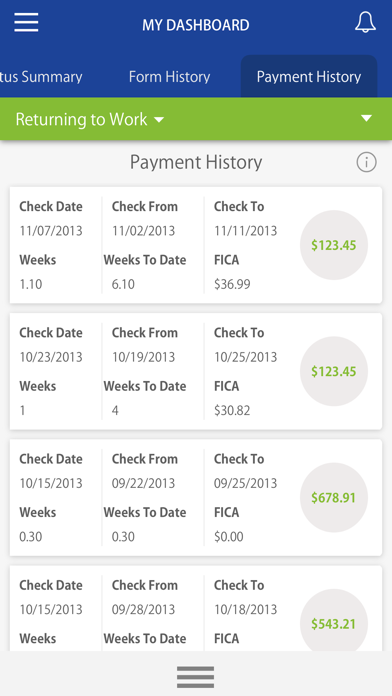Expand the green bar's right-side arrow
The width and height of the screenshot is (392, 696).
[366, 118]
